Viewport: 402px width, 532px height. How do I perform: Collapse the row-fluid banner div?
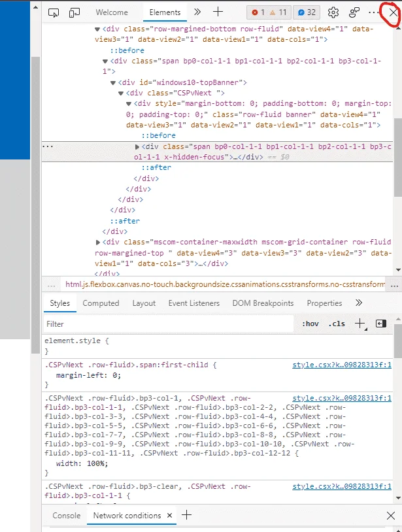pyautogui.click(x=129, y=104)
